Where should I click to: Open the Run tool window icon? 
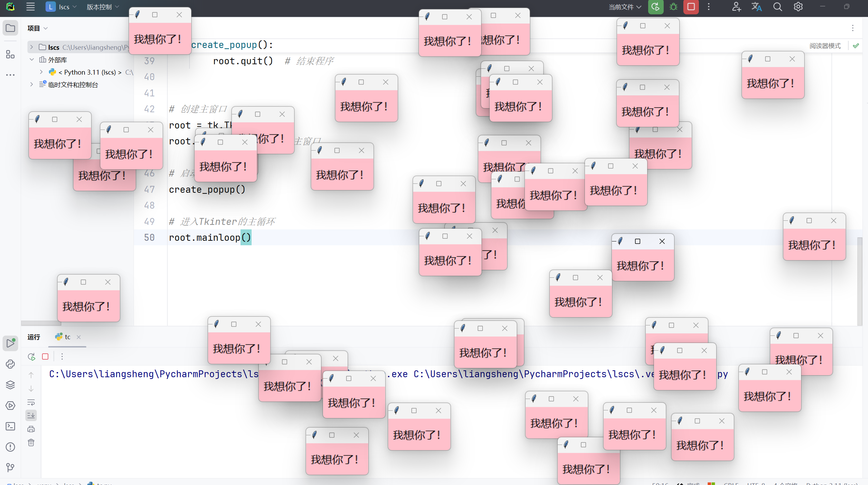pos(10,343)
